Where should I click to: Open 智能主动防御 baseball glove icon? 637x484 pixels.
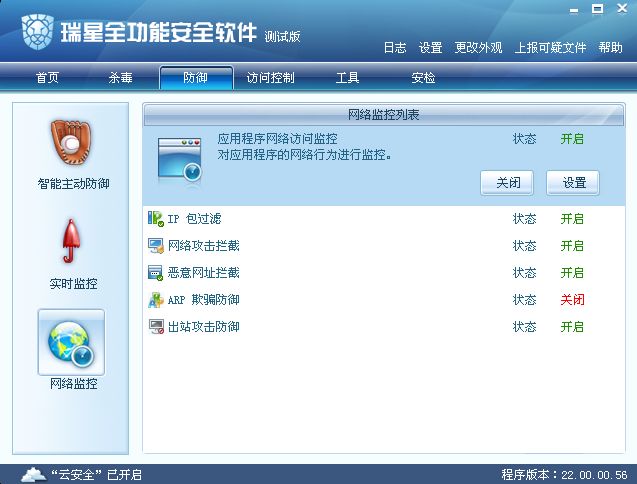coord(71,142)
